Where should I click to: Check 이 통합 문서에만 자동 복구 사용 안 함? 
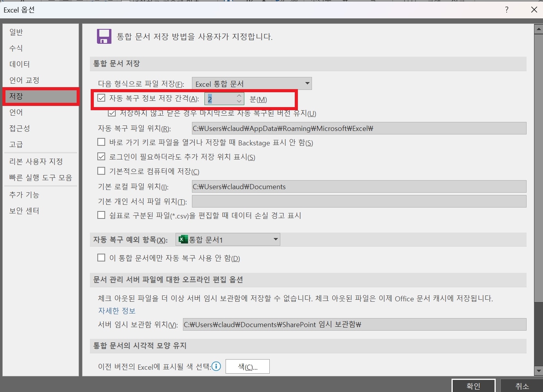click(102, 258)
